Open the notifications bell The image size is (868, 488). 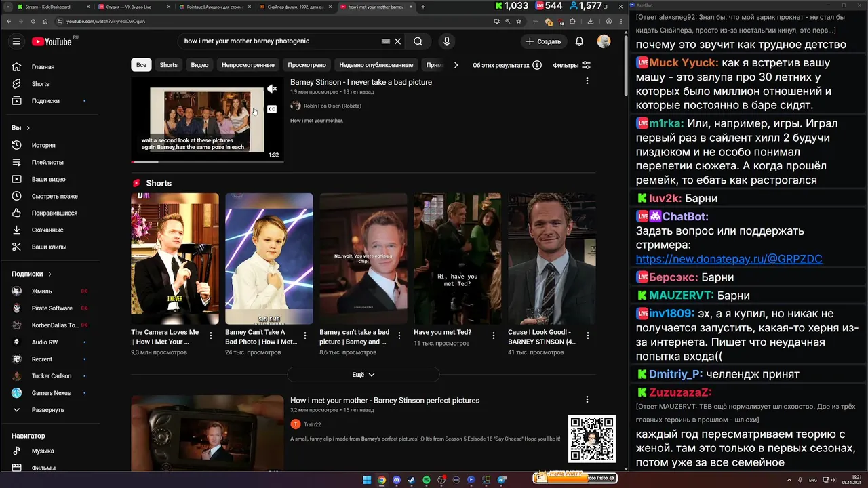[579, 41]
